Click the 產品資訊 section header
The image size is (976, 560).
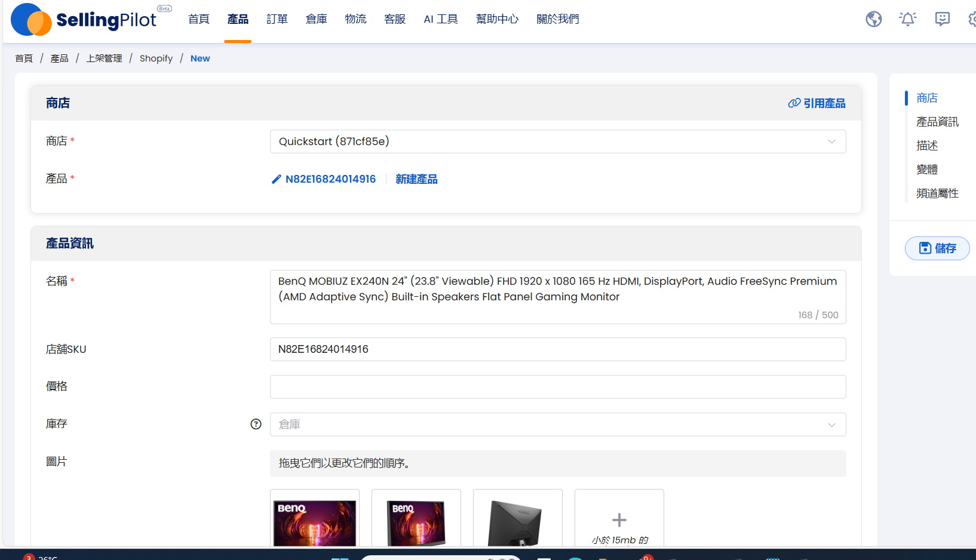70,244
